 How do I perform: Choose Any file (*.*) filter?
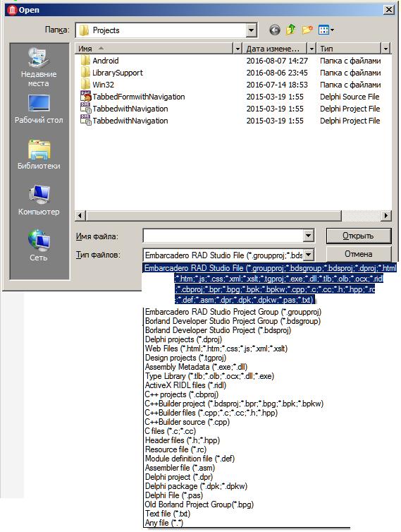click(164, 523)
